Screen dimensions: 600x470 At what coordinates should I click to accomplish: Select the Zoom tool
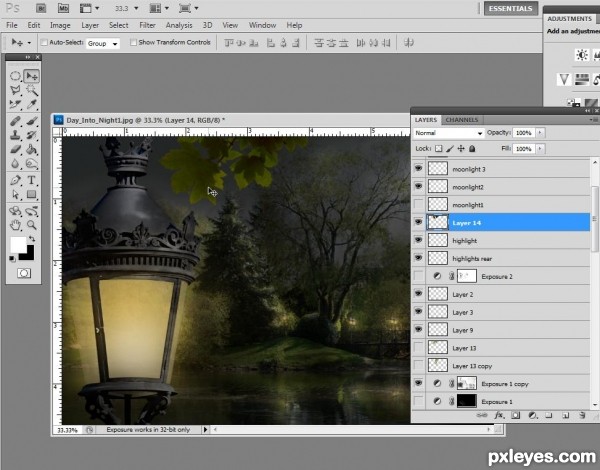click(x=32, y=225)
